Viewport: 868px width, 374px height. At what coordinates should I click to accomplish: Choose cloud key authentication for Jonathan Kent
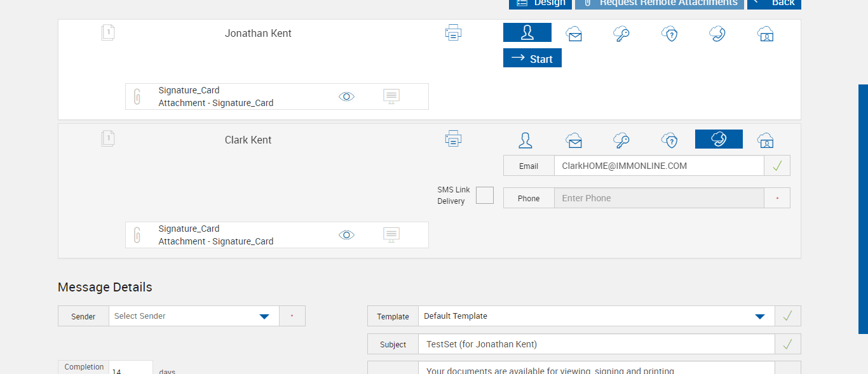621,34
